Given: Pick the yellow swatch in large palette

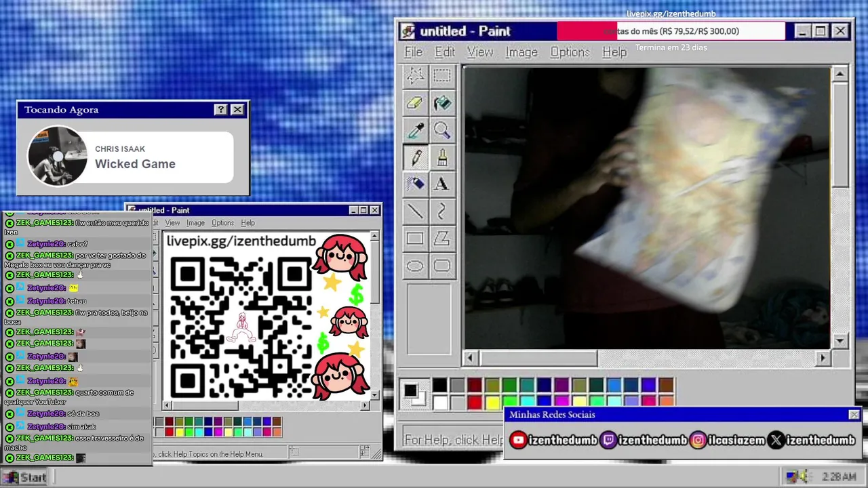Looking at the screenshot, I should tap(492, 403).
